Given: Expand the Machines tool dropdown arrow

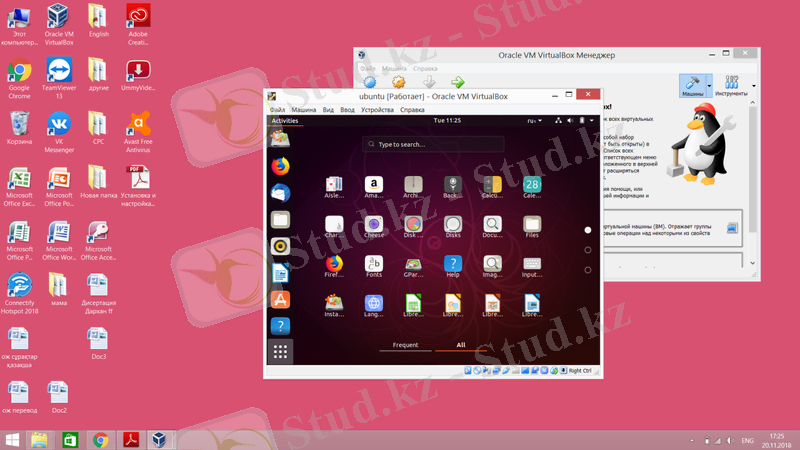Looking at the screenshot, I should (710, 85).
